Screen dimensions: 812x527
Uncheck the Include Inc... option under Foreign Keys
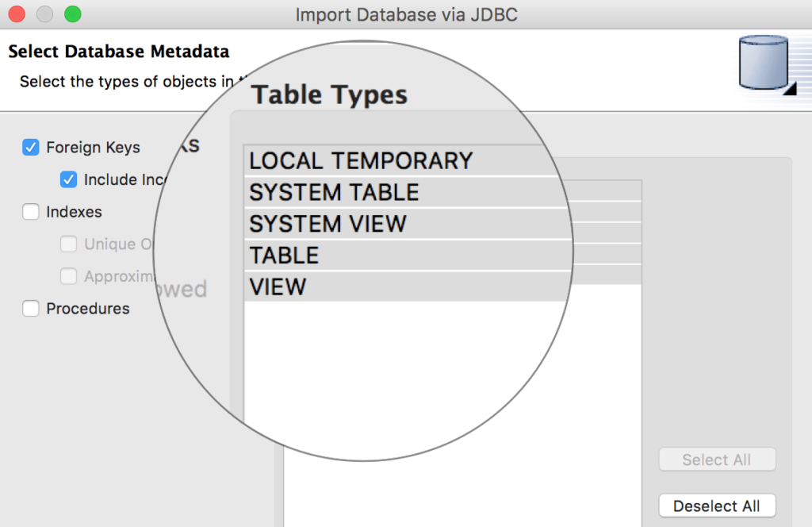coord(68,179)
